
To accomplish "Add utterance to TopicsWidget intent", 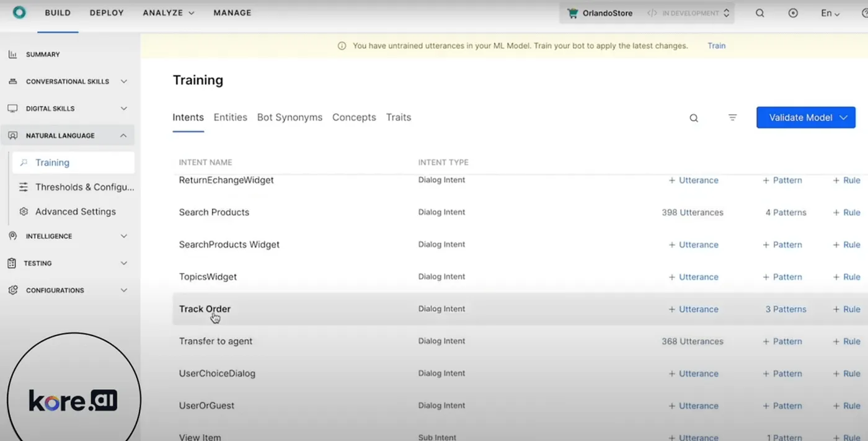I will 693,277.
